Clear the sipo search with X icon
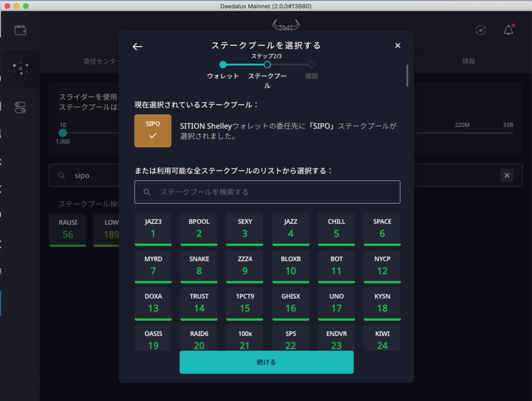 [507, 176]
